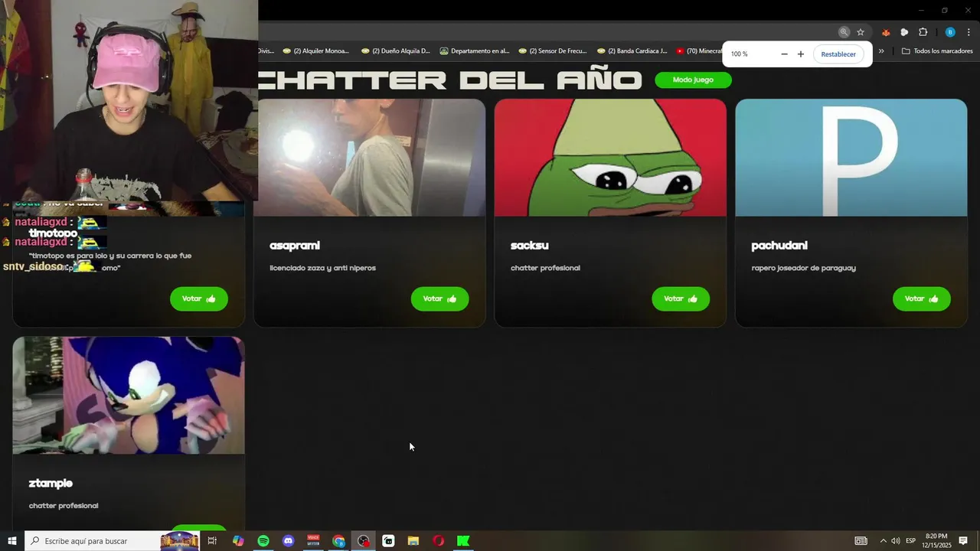The width and height of the screenshot is (980, 551).
Task: Click the asapraml card photo
Action: coord(371,158)
